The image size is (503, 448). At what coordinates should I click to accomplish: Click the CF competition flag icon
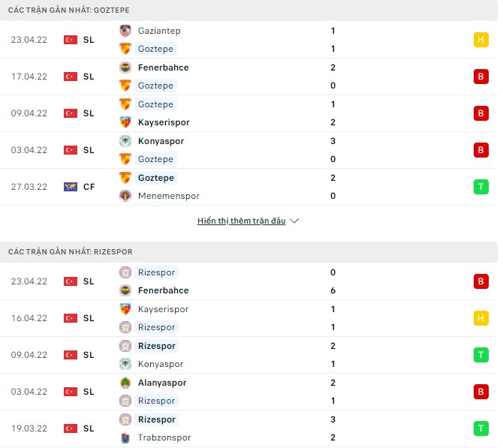tap(71, 187)
